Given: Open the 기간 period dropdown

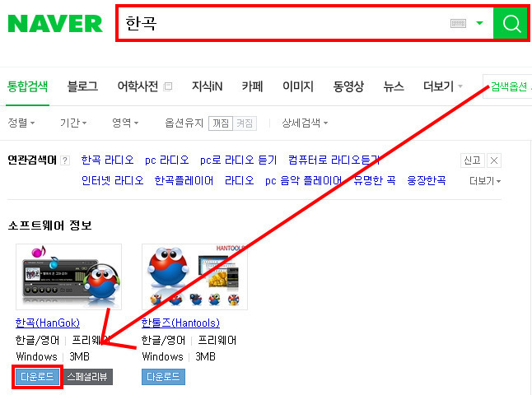Looking at the screenshot, I should click(x=73, y=123).
